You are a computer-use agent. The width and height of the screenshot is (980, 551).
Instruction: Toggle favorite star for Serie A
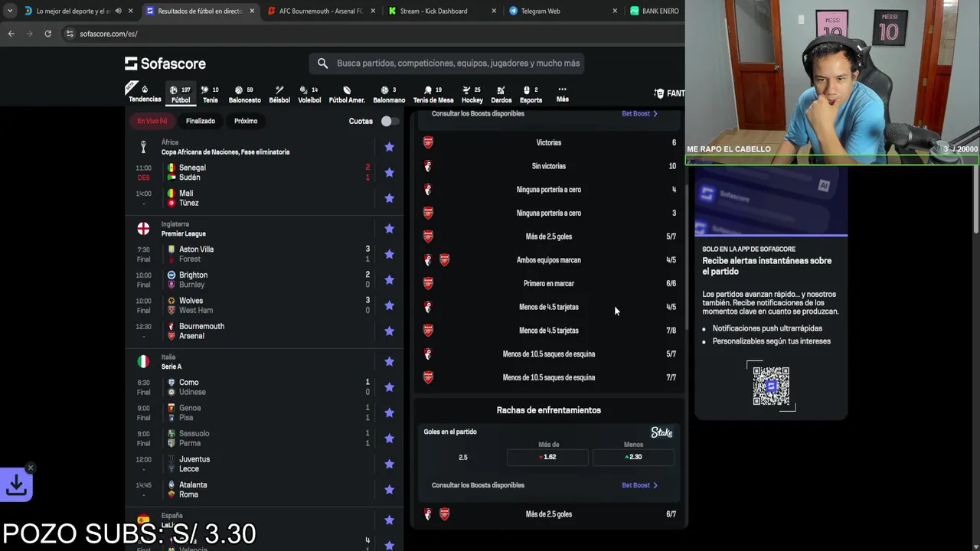389,361
